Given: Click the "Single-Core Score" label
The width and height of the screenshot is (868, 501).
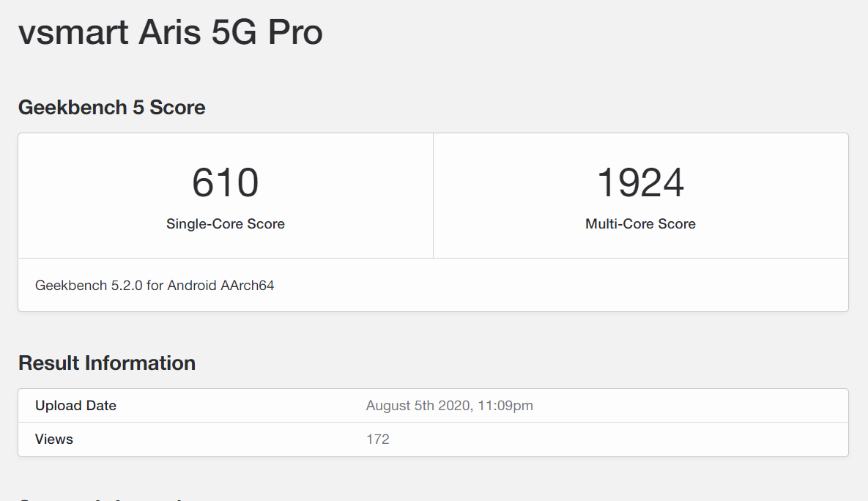Looking at the screenshot, I should pos(226,224).
